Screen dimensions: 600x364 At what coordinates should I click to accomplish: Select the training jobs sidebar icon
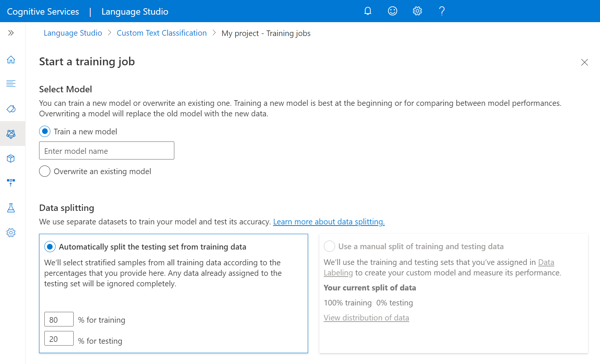[x=11, y=134]
